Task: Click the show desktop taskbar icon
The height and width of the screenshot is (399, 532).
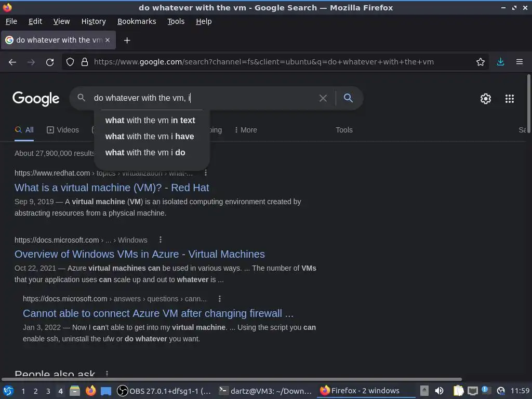Action: tap(106, 391)
